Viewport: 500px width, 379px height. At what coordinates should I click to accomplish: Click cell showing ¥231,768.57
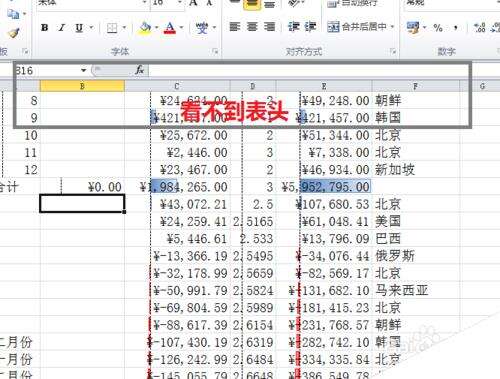324,325
